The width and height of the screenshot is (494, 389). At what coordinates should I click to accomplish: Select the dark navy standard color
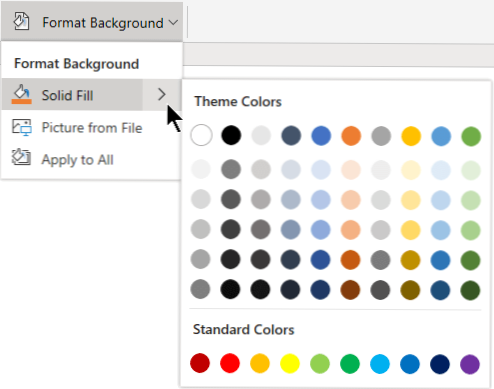[x=440, y=364]
